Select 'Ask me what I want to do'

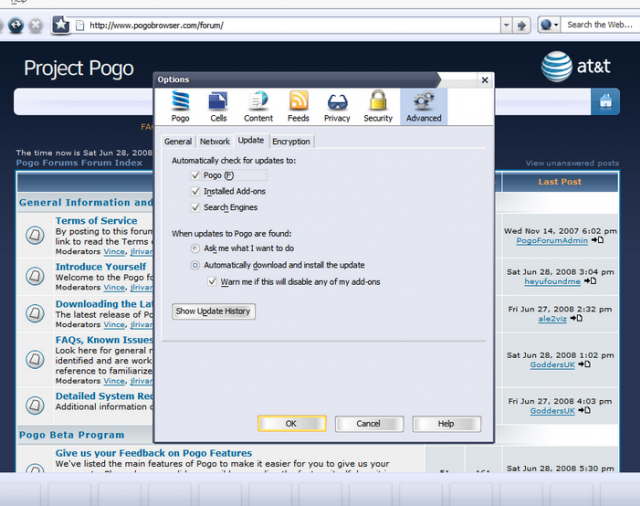195,248
